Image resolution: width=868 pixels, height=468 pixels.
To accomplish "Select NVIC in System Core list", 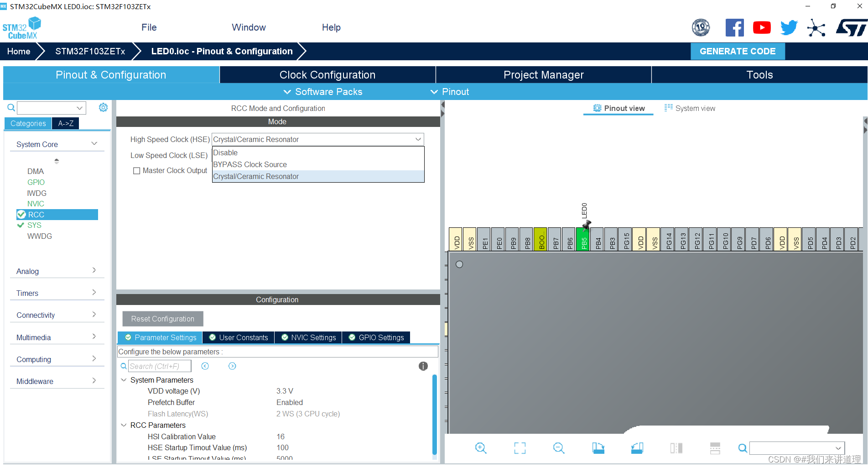I will point(36,204).
